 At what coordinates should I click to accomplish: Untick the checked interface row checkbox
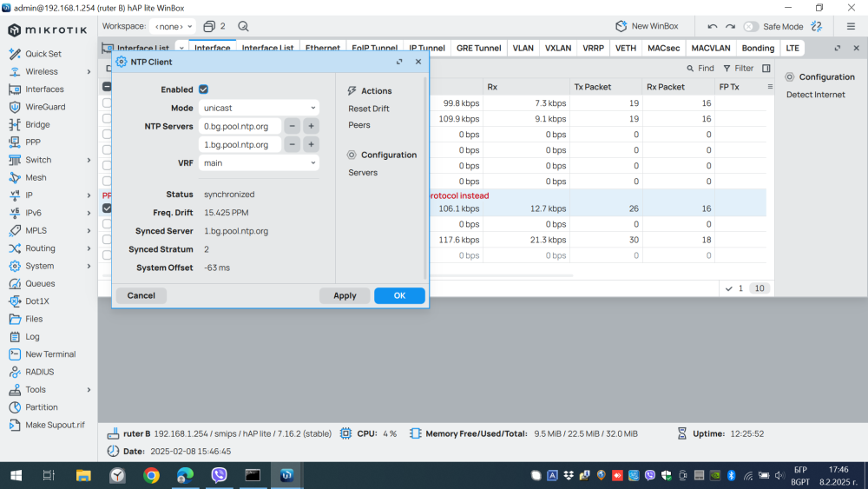point(107,208)
